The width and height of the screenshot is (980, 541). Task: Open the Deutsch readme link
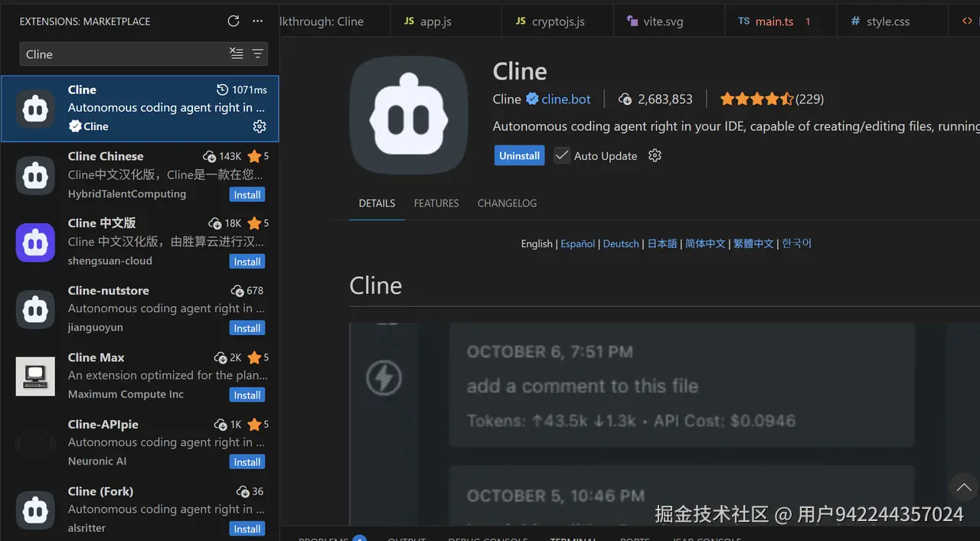pos(621,243)
